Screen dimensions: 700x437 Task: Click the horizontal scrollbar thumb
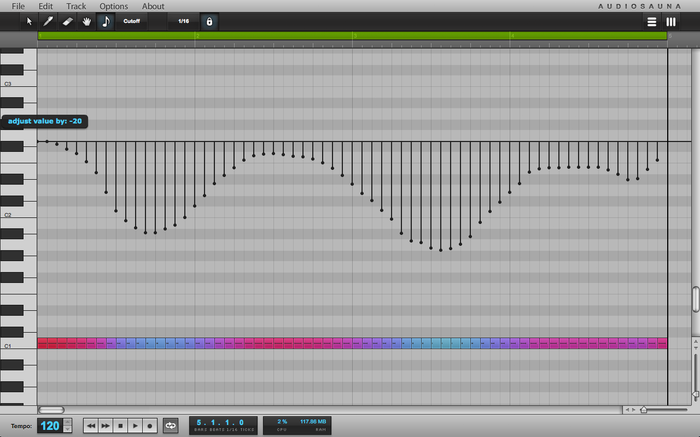click(51, 410)
